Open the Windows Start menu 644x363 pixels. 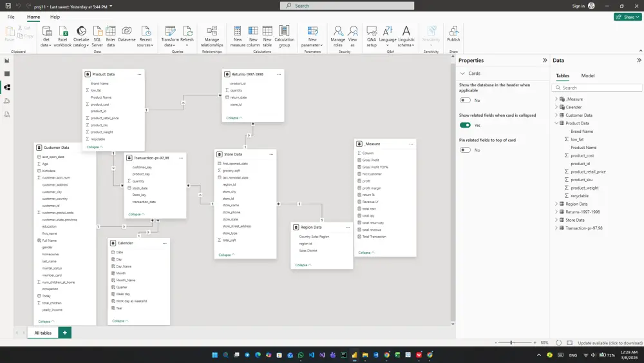coord(214,355)
